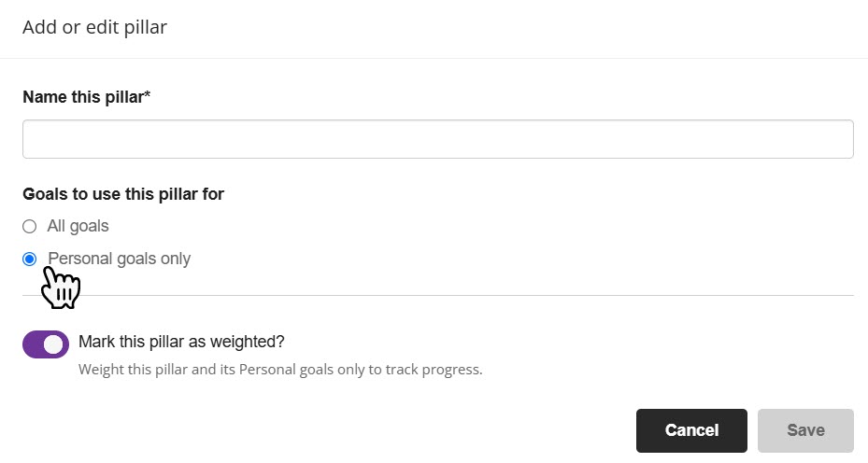Click the weighted pillar helper description text
868x463 pixels.
(x=280, y=369)
